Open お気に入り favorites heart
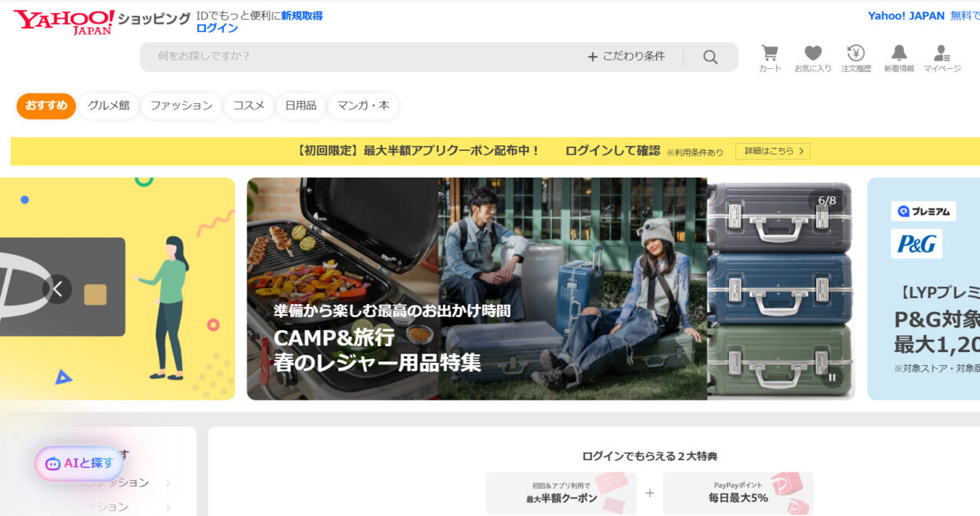The width and height of the screenshot is (980, 516). click(812, 54)
